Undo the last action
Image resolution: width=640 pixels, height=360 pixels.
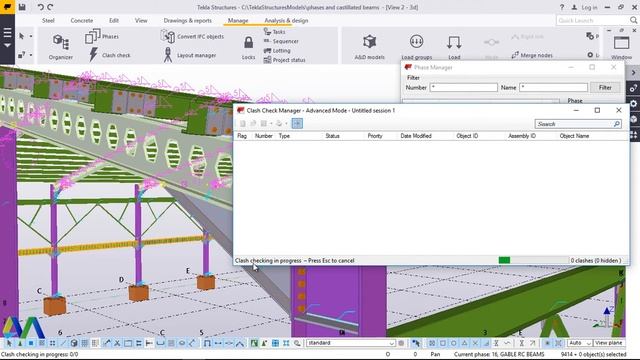point(40,7)
